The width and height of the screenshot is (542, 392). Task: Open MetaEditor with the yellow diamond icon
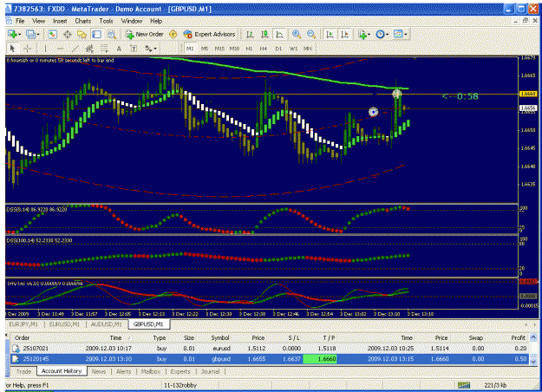tap(173, 34)
